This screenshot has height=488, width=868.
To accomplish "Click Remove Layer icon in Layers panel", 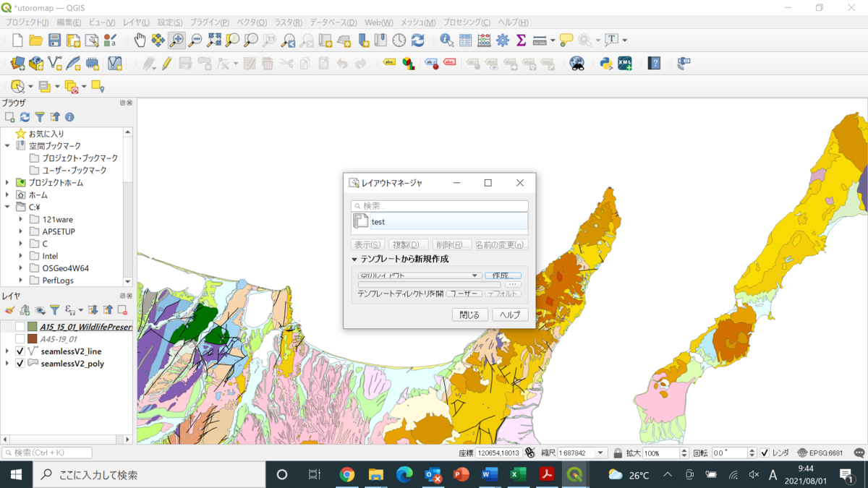I will 122,310.
